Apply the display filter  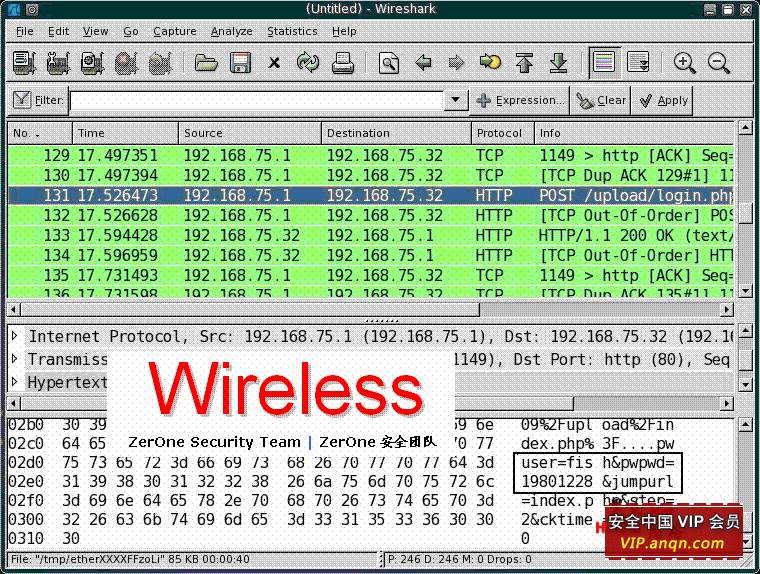(x=662, y=100)
